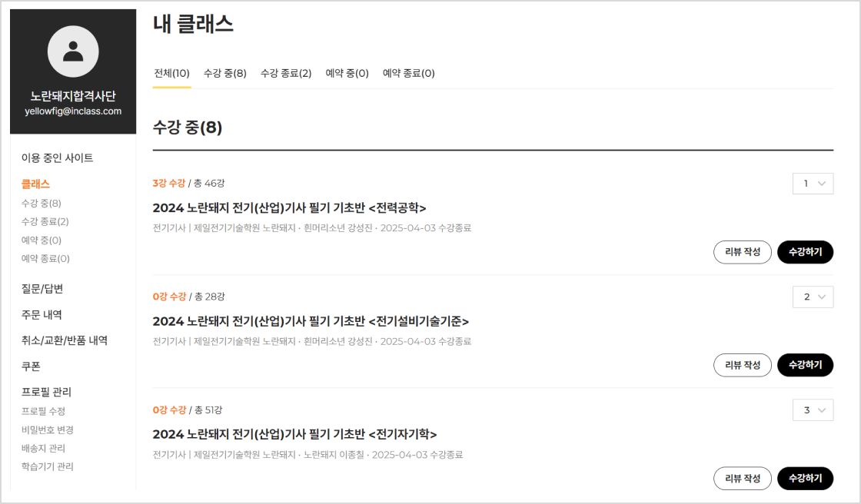The width and height of the screenshot is (861, 504).
Task: Select the 수강 종료(2) tab
Action: pos(286,73)
